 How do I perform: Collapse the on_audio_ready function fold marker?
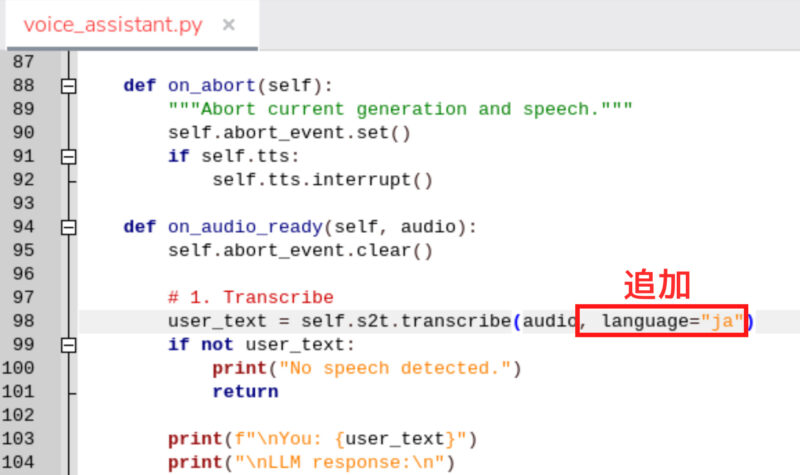[x=68, y=227]
